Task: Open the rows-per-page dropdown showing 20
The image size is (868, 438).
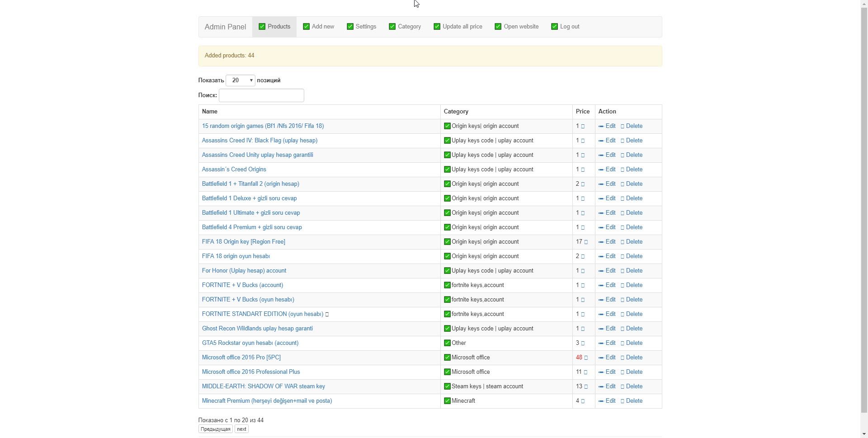Action: tap(240, 80)
